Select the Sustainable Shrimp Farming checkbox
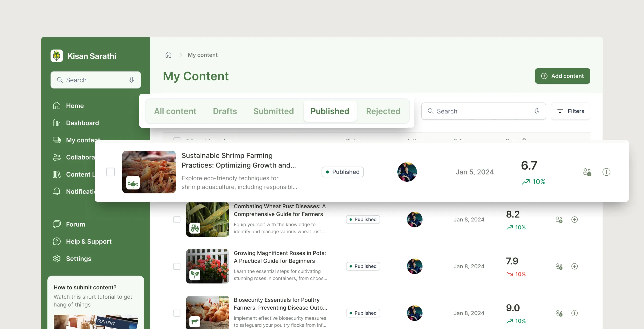Viewport: 644px width, 329px height. [111, 172]
